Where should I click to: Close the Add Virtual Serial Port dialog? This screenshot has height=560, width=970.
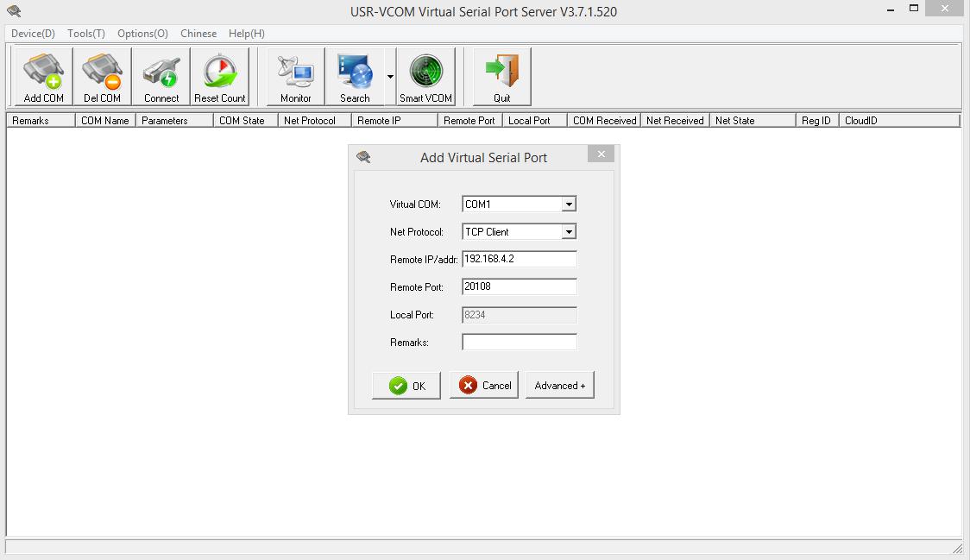[601, 154]
